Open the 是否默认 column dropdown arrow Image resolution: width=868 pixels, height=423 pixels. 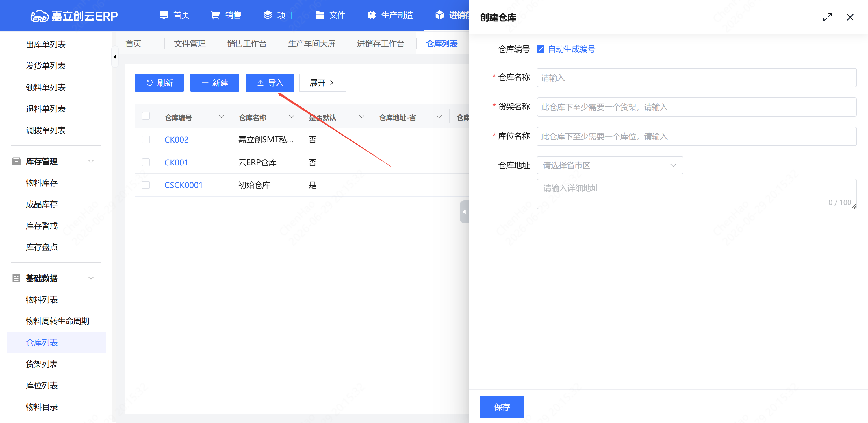pyautogui.click(x=362, y=117)
